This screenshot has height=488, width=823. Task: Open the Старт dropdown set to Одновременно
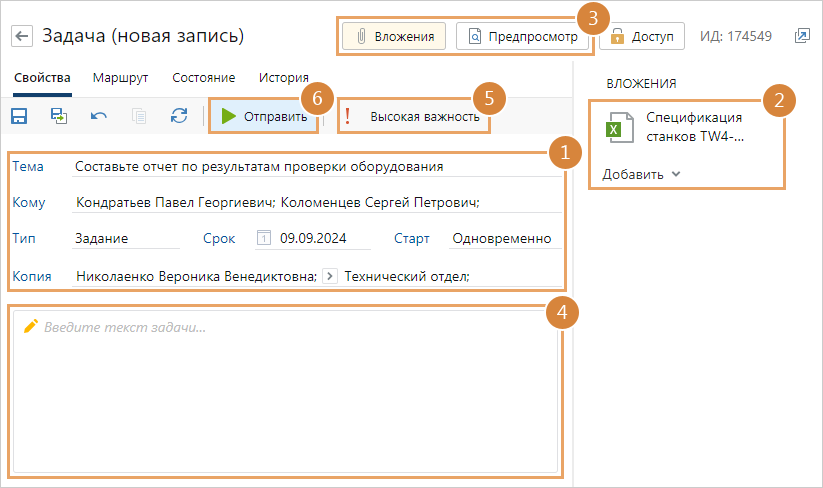point(501,239)
